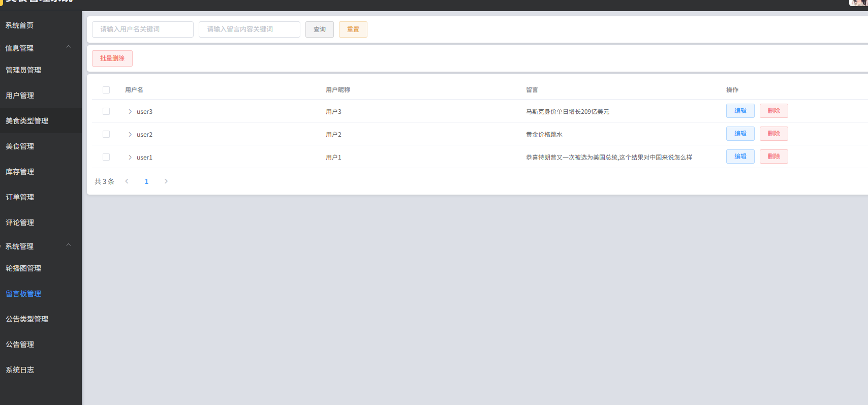Expand the user1 row arrow
The width and height of the screenshot is (868, 405).
click(130, 157)
